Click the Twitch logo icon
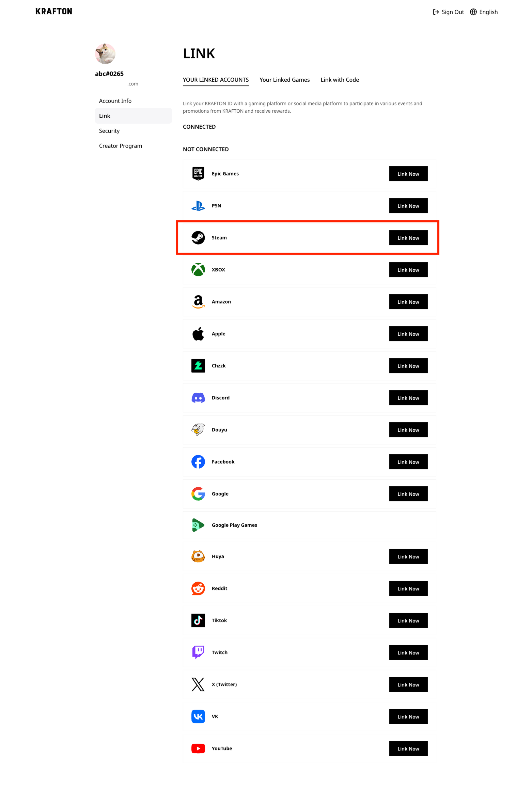Image resolution: width=532 pixels, height=788 pixels. pos(198,652)
